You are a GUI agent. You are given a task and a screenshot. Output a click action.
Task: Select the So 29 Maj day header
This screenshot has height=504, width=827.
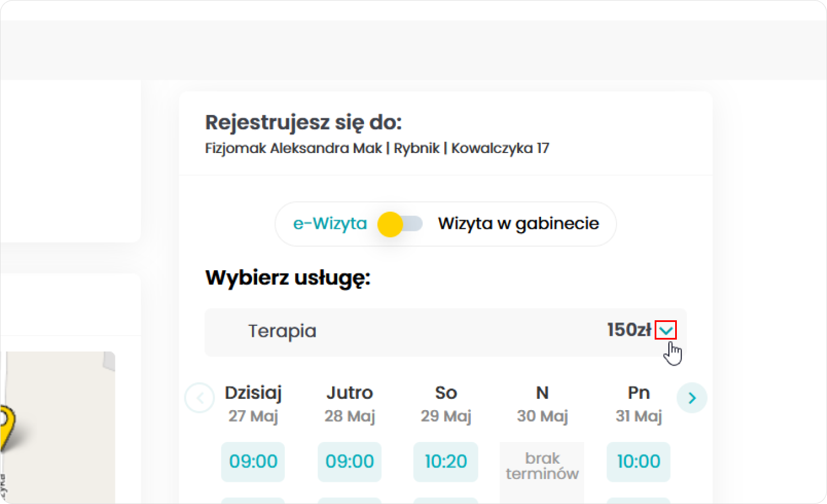coord(446,404)
